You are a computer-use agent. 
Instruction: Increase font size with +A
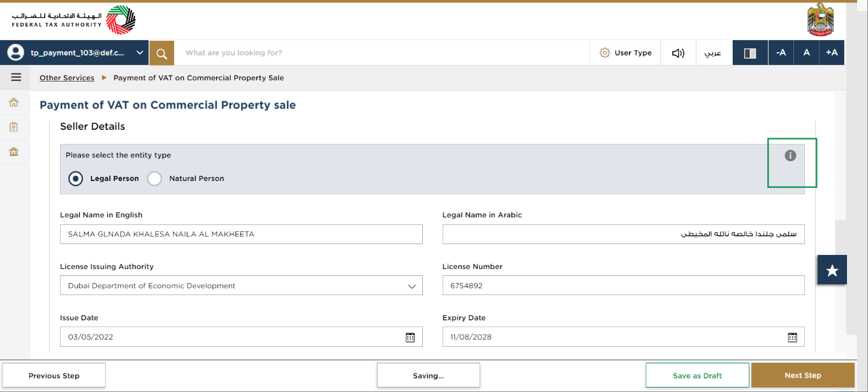[832, 53]
